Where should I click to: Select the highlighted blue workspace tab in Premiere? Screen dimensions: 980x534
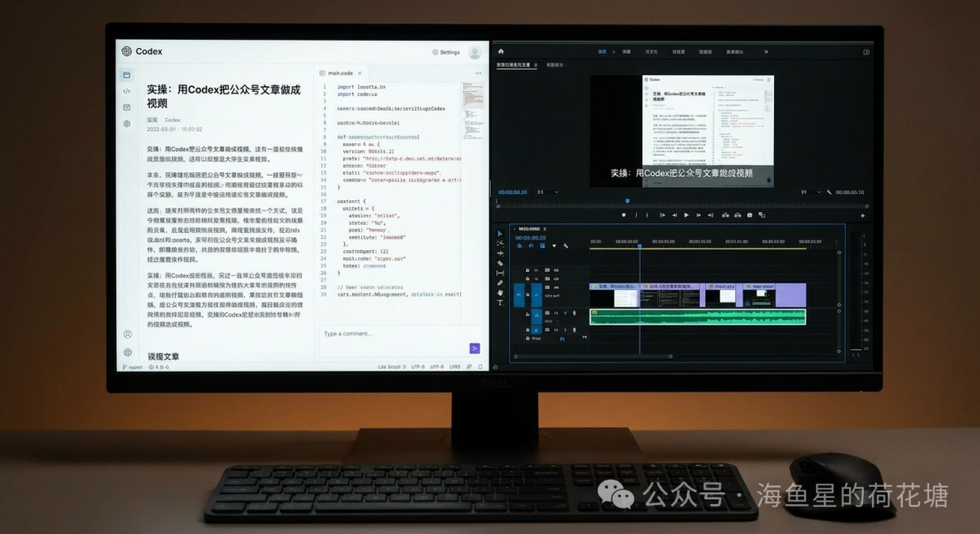tap(602, 52)
